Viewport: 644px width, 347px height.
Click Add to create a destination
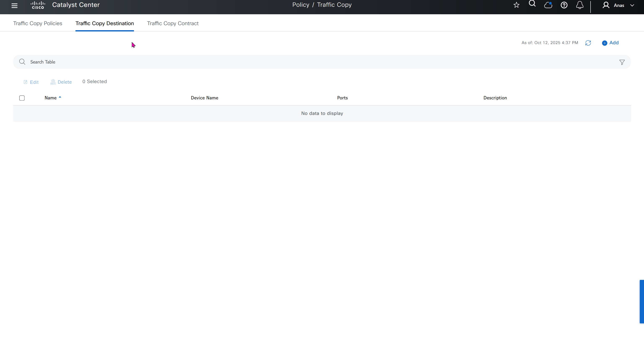point(610,43)
